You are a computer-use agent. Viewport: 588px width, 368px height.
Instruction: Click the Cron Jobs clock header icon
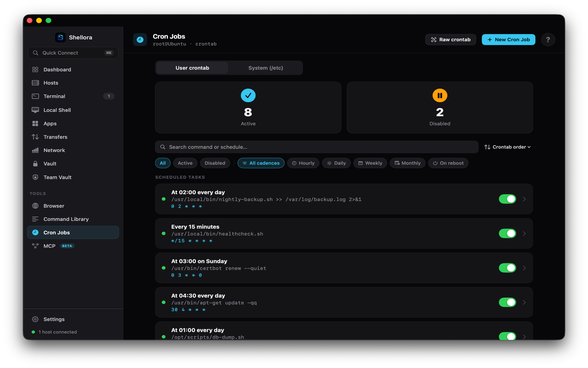tap(140, 40)
